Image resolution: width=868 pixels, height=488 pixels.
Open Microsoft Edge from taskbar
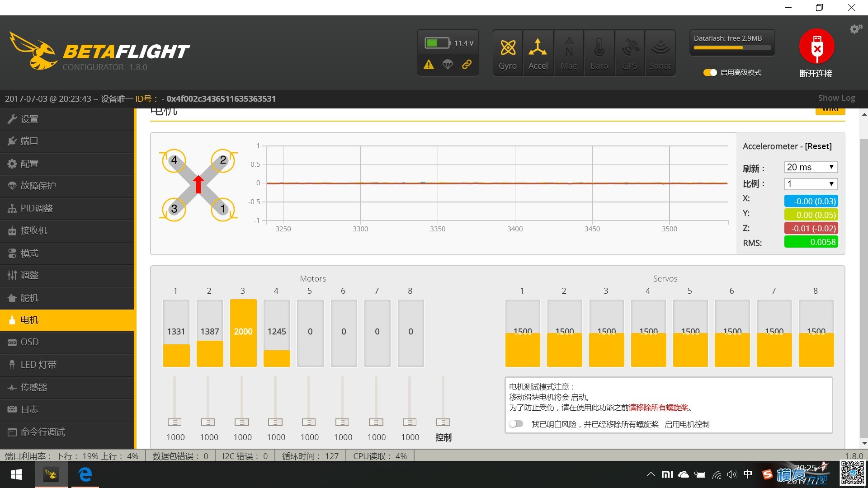point(85,474)
